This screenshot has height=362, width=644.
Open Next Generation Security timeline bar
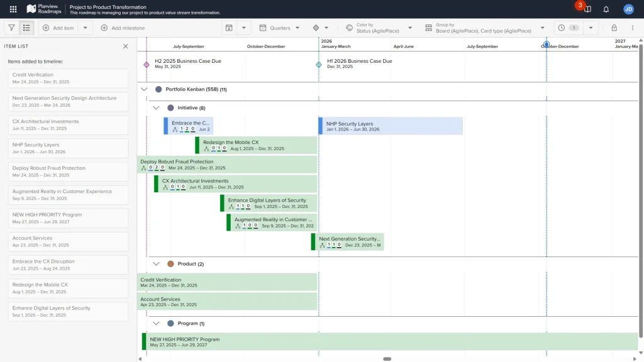coord(347,242)
